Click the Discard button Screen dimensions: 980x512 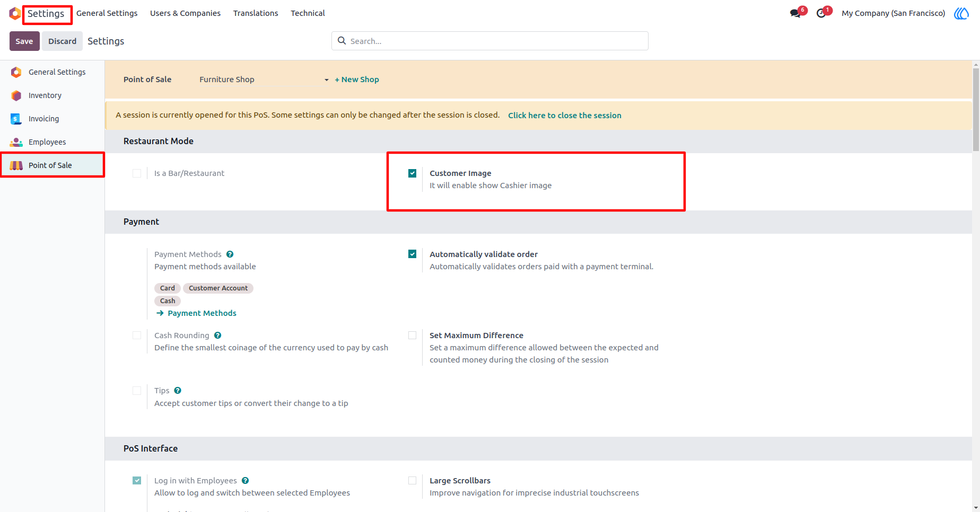[63, 41]
